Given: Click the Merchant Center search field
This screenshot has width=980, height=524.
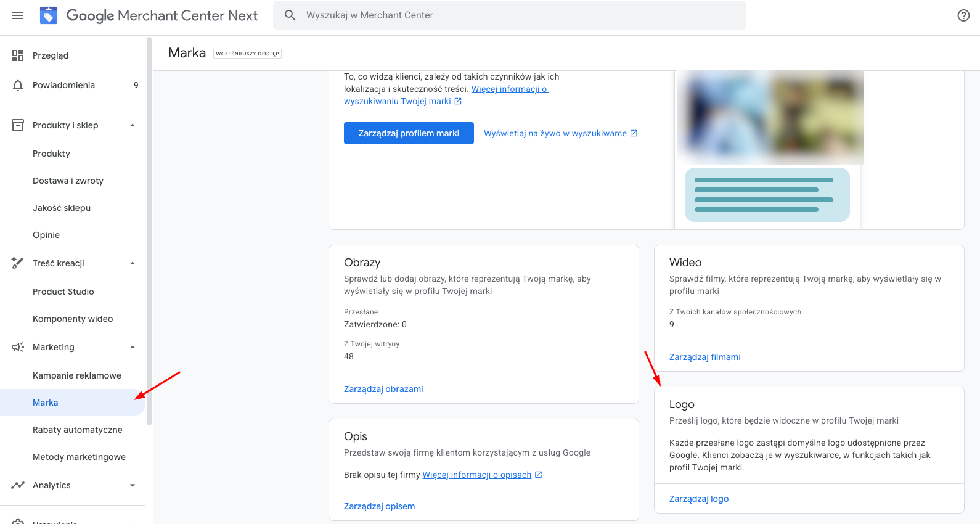Looking at the screenshot, I should click(518, 15).
